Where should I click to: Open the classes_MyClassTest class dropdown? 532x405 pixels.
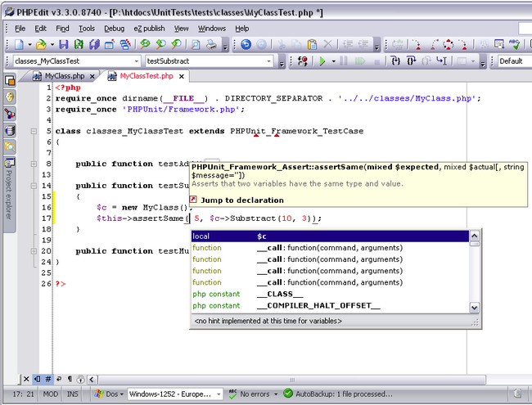point(136,61)
